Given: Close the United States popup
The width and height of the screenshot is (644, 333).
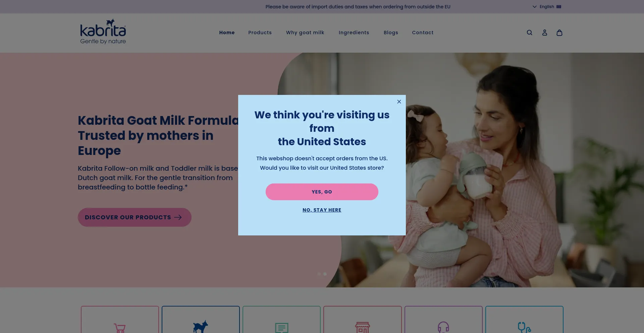Looking at the screenshot, I should 399,102.
